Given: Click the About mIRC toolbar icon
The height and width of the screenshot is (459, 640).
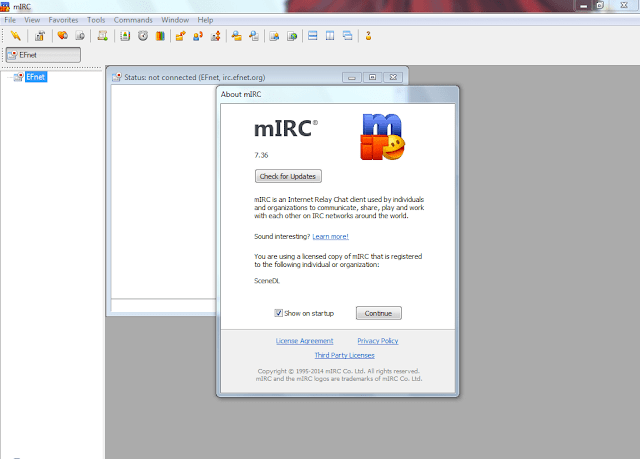Looking at the screenshot, I should 368,36.
